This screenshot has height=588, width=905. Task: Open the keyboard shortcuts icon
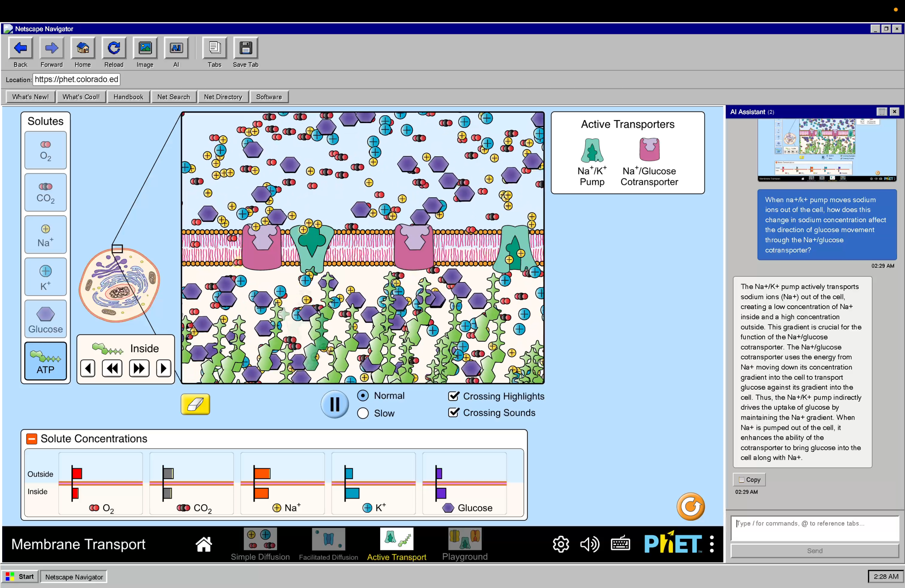[620, 544]
